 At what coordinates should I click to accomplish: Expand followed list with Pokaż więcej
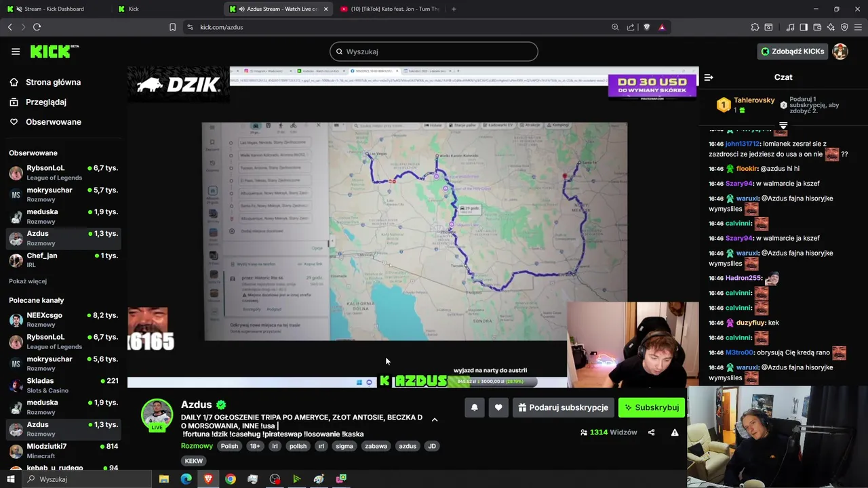coord(28,281)
